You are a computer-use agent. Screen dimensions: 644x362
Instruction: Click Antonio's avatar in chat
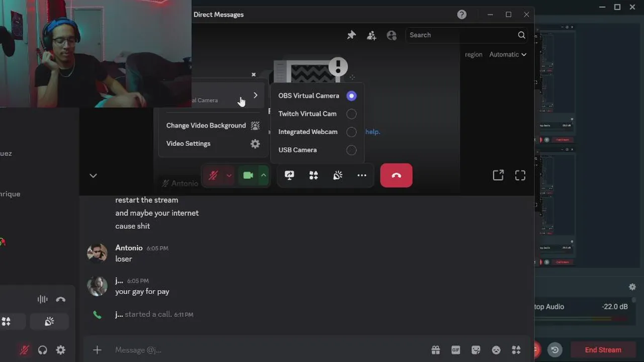(x=97, y=253)
